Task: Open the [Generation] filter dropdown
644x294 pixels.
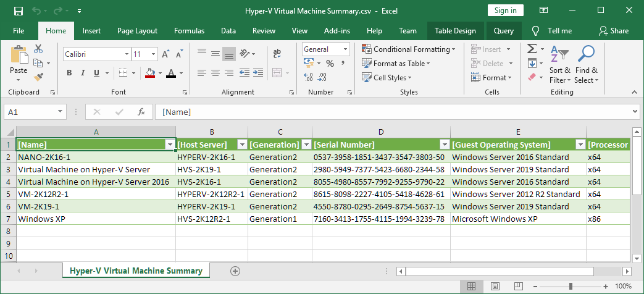Action: pyautogui.click(x=306, y=145)
